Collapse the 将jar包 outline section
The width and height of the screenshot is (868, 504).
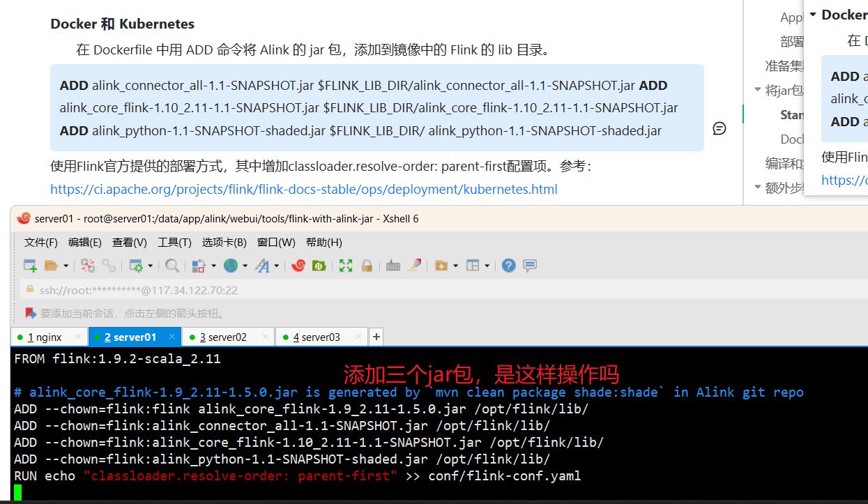(x=758, y=90)
